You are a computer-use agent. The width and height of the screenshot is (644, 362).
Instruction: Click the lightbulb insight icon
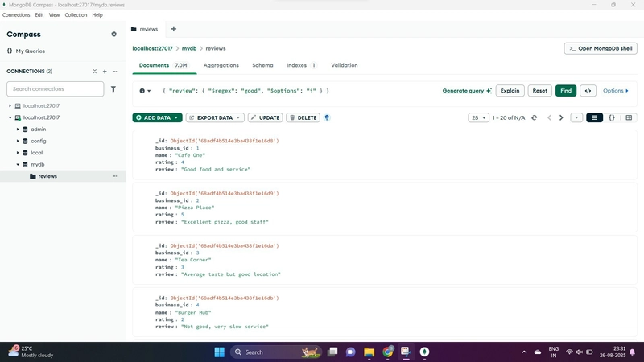pos(327,117)
